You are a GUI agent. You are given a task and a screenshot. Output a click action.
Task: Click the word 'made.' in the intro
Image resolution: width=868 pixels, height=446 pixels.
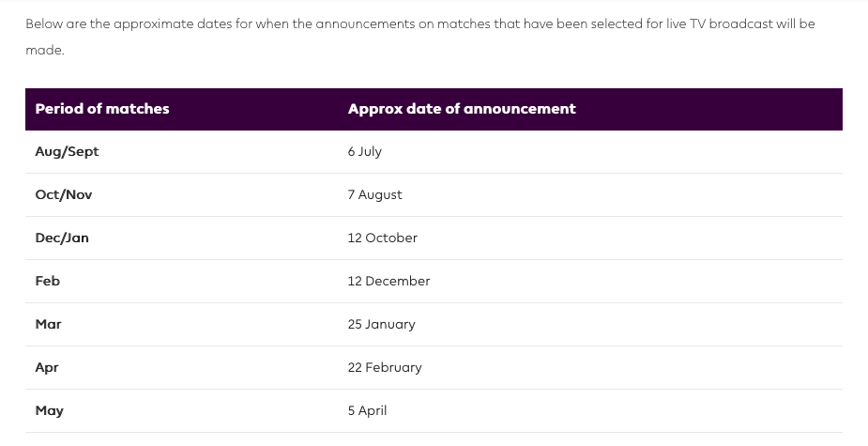(45, 50)
